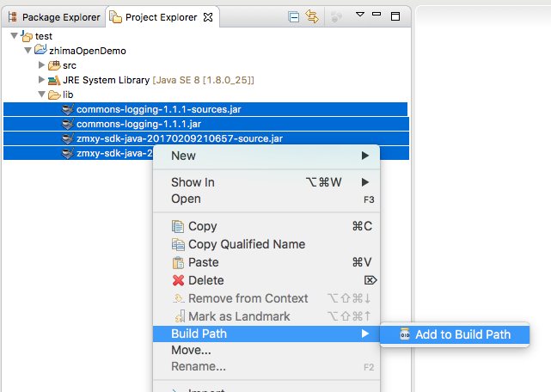Maximize the Project Explorer view
551x392 pixels.
coord(395,16)
